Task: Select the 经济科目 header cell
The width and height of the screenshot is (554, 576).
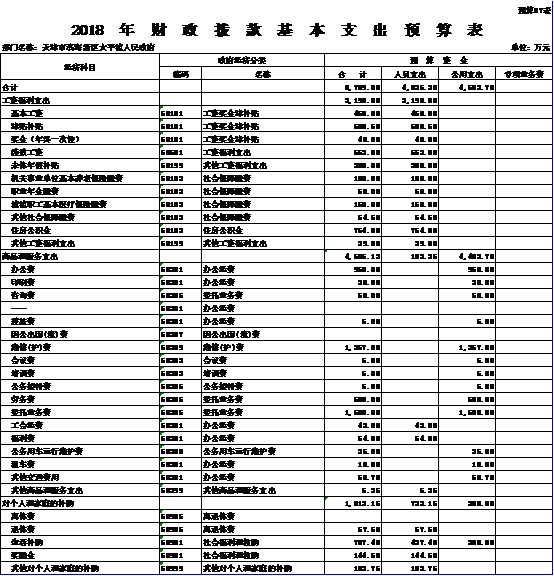Action: [80, 67]
